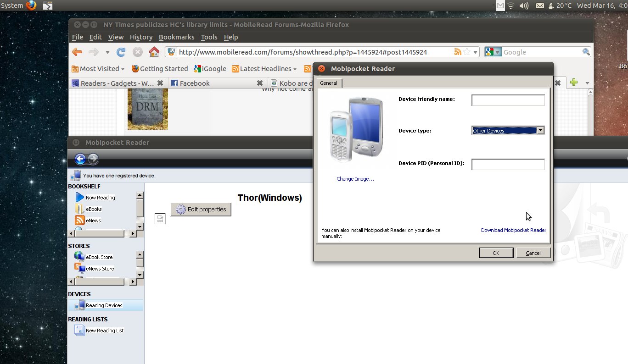Go back in the Firefox toolbar
Viewport: 628px width, 364px height.
[77, 52]
